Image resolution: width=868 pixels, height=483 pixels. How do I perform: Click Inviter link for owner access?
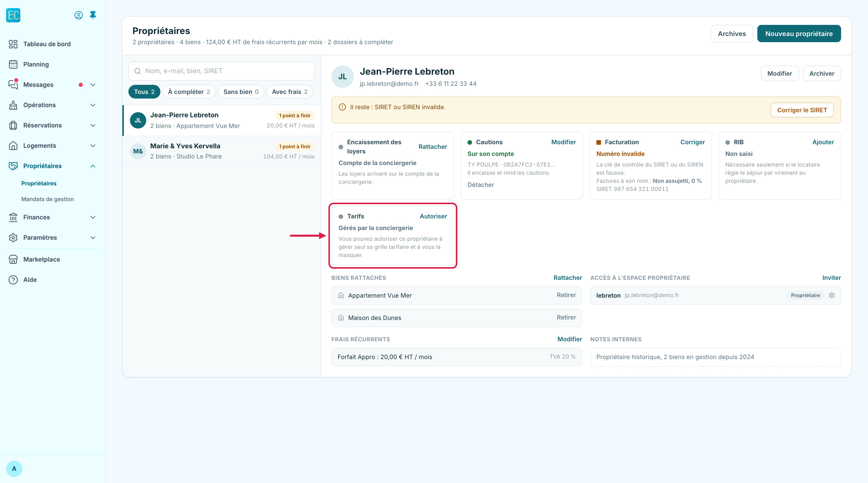[832, 278]
